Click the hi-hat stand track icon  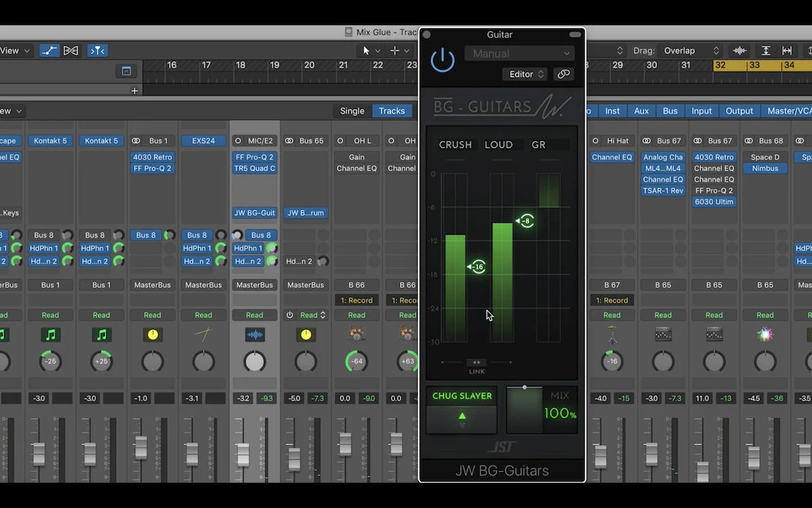pyautogui.click(x=612, y=335)
